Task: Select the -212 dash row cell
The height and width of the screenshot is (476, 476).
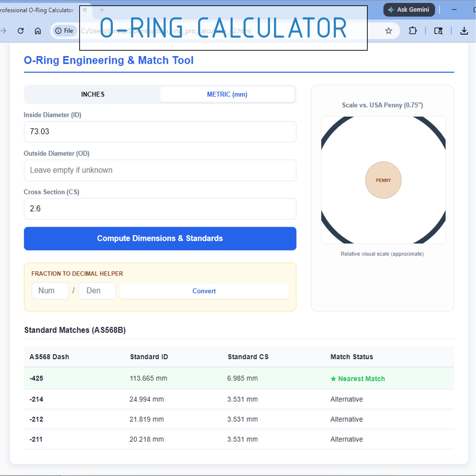Action: (36, 419)
